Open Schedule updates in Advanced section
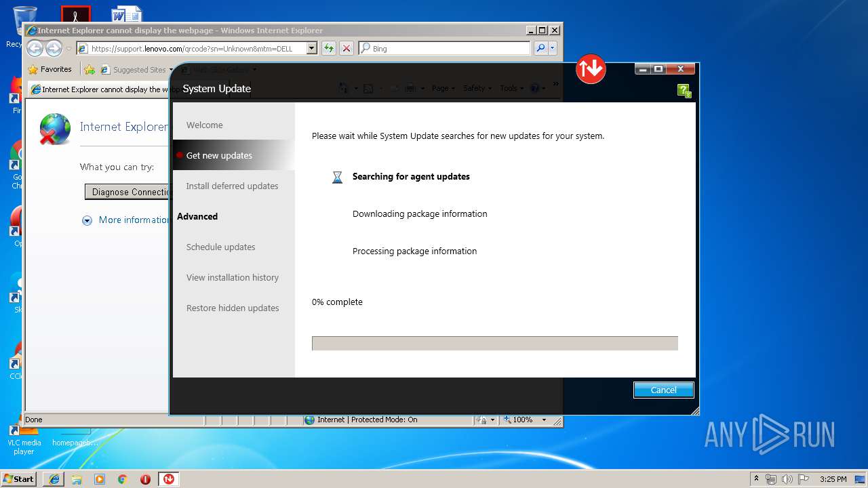868x488 pixels. point(220,247)
